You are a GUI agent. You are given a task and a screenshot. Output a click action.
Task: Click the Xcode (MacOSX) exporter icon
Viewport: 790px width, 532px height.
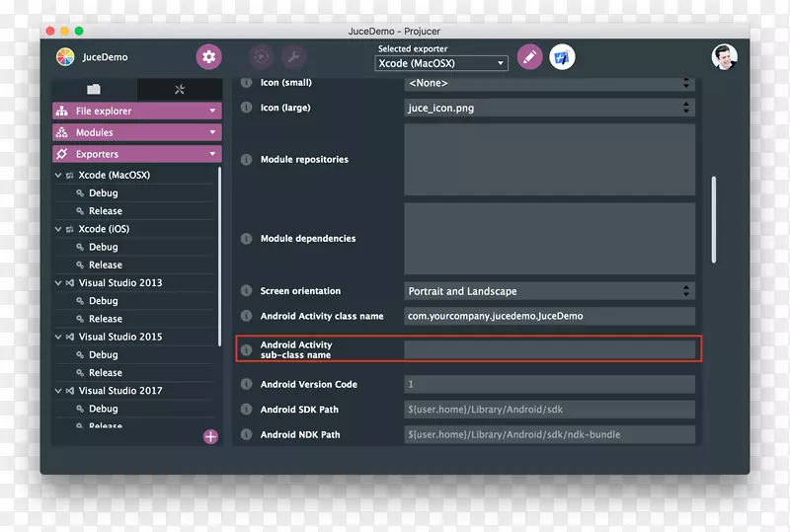click(x=70, y=176)
